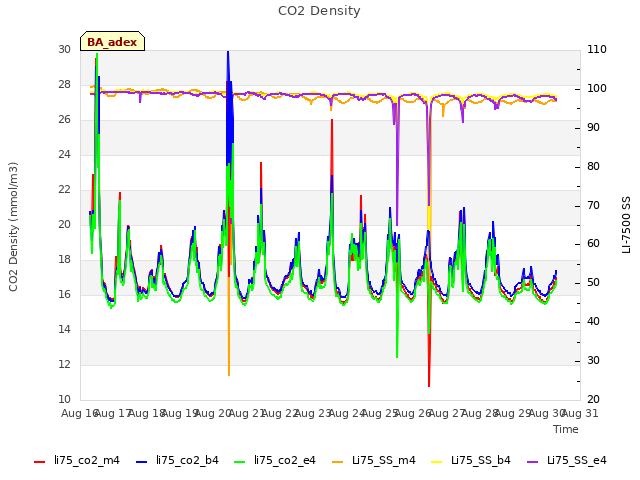Click the 20 tick on left y-axis
This screenshot has width=640, height=480.
tap(64, 224)
